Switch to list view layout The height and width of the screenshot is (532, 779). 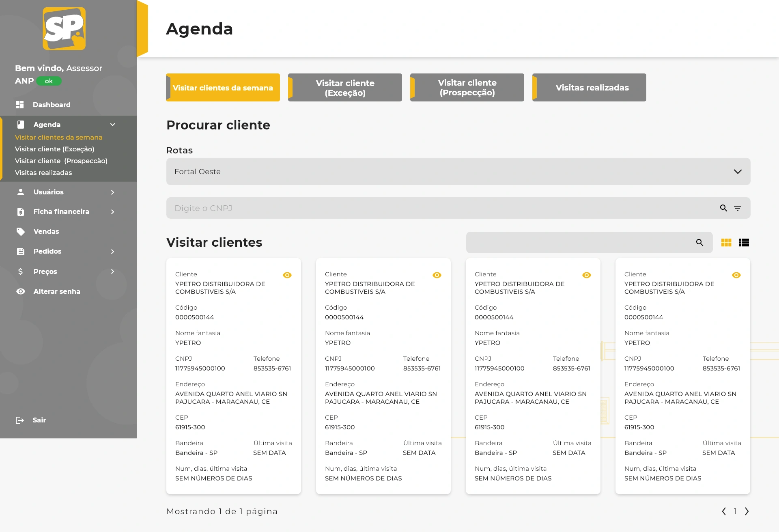pos(744,243)
